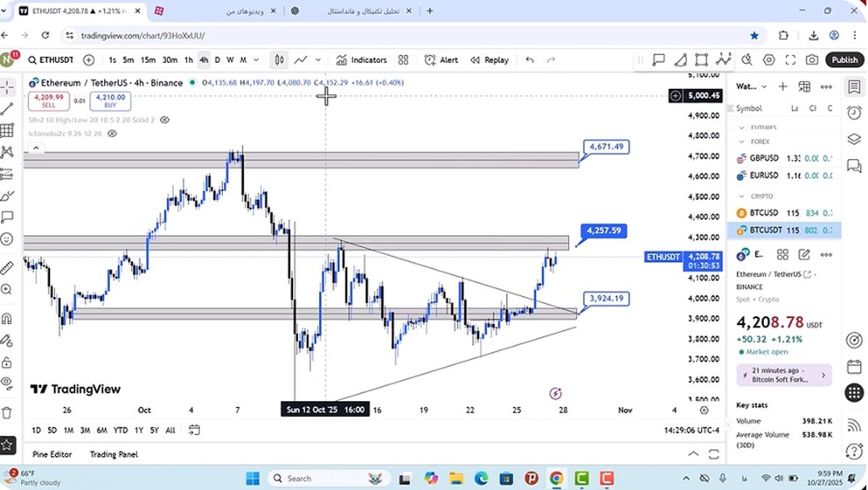Click the BUY 4,210.00 button
The width and height of the screenshot is (868, 490).
pos(111,101)
